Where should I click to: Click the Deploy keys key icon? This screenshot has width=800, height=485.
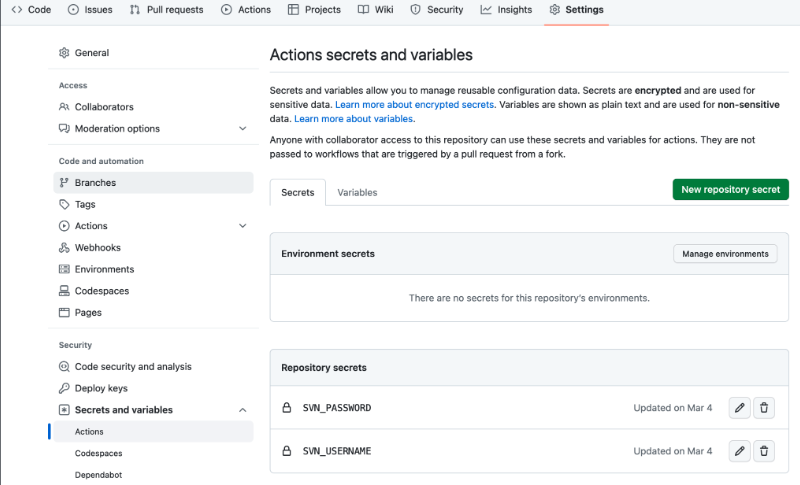pyautogui.click(x=64, y=388)
